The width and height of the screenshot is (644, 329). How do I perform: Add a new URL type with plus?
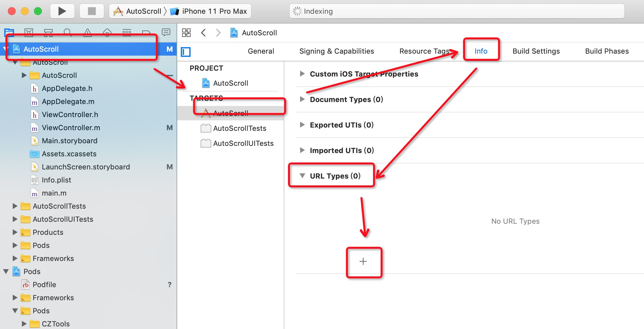coord(363,261)
